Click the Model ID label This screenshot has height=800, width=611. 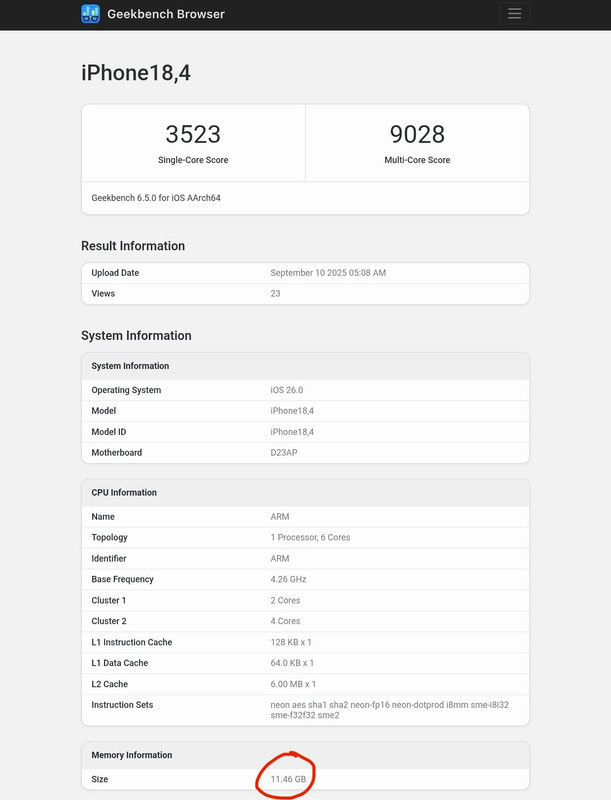tap(109, 432)
